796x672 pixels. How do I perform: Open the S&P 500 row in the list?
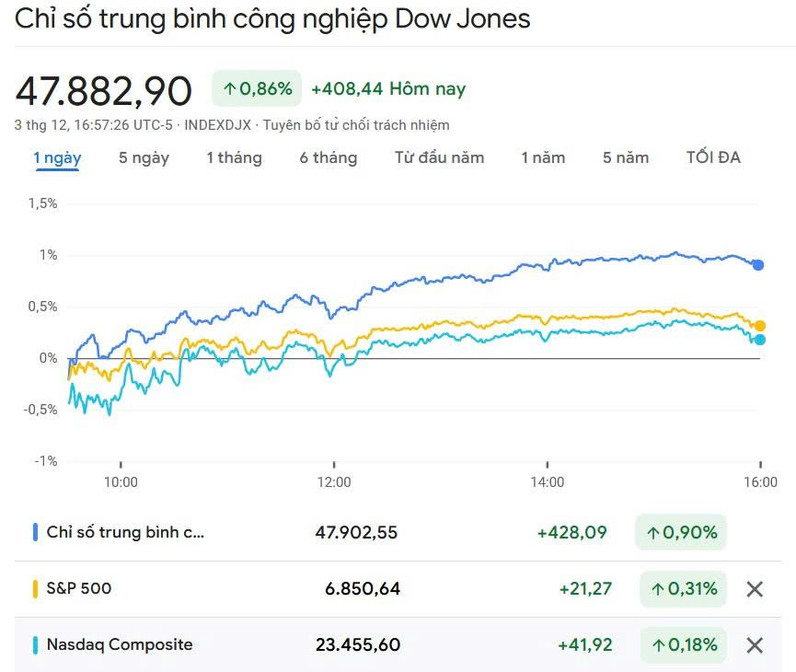(79, 588)
